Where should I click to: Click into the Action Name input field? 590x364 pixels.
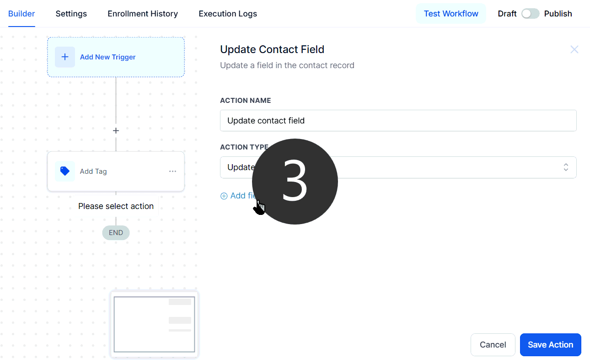click(x=398, y=121)
